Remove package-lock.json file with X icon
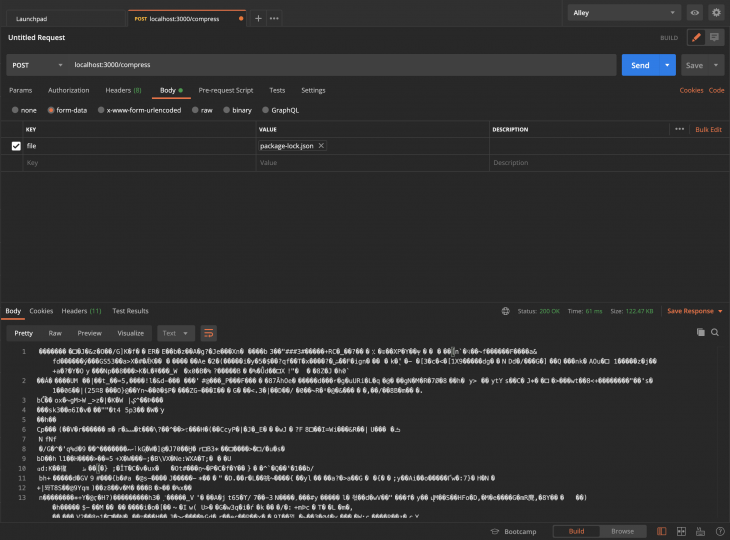The width and height of the screenshot is (730, 540). click(x=321, y=146)
